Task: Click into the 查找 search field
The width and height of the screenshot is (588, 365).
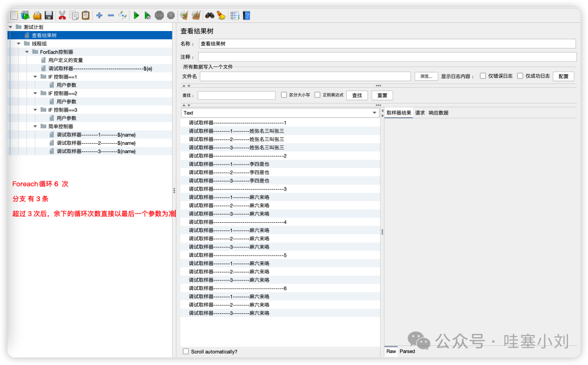Action: [x=237, y=95]
